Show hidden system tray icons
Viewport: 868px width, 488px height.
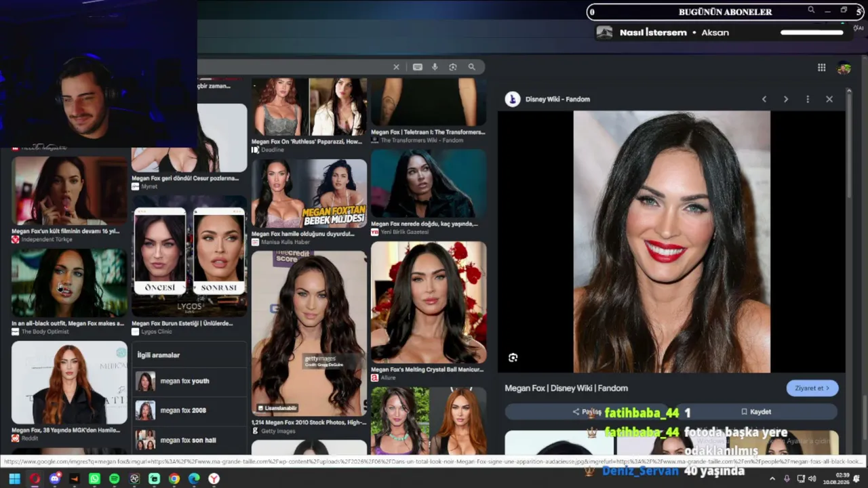tap(772, 479)
